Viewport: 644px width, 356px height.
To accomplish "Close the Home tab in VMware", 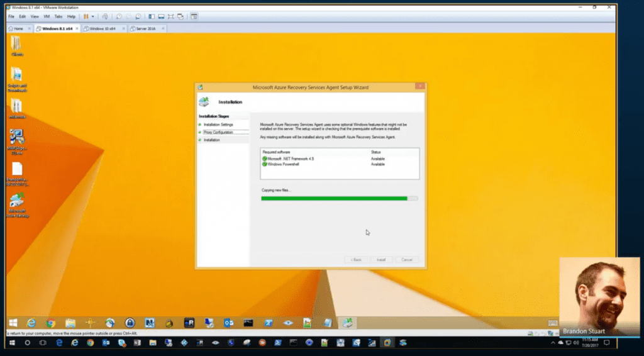I will [x=28, y=28].
